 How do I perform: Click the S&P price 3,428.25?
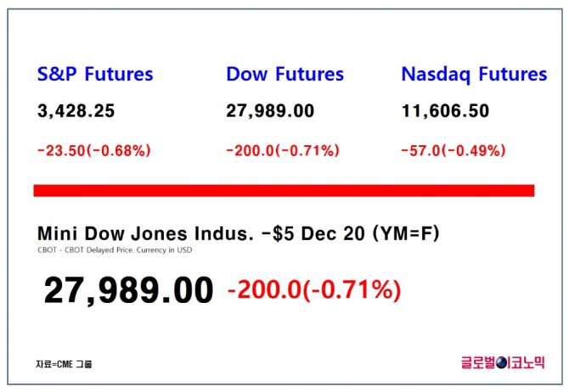pyautogui.click(x=76, y=111)
